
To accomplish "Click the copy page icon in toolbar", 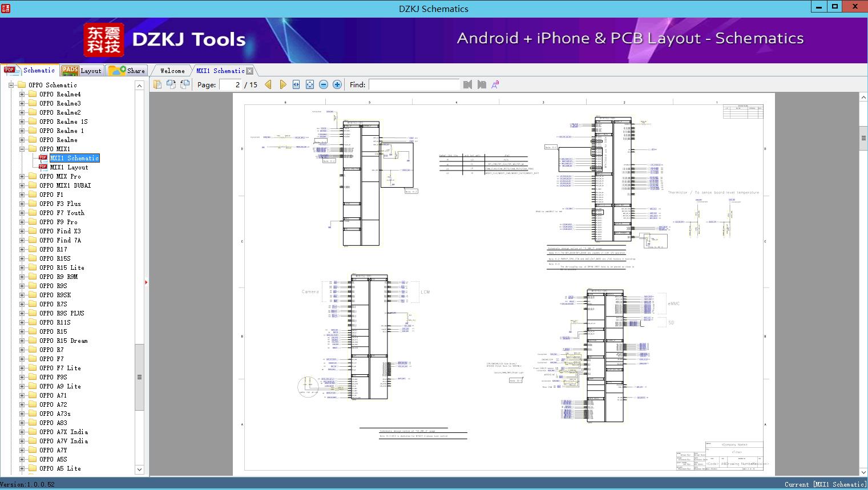I will 158,84.
